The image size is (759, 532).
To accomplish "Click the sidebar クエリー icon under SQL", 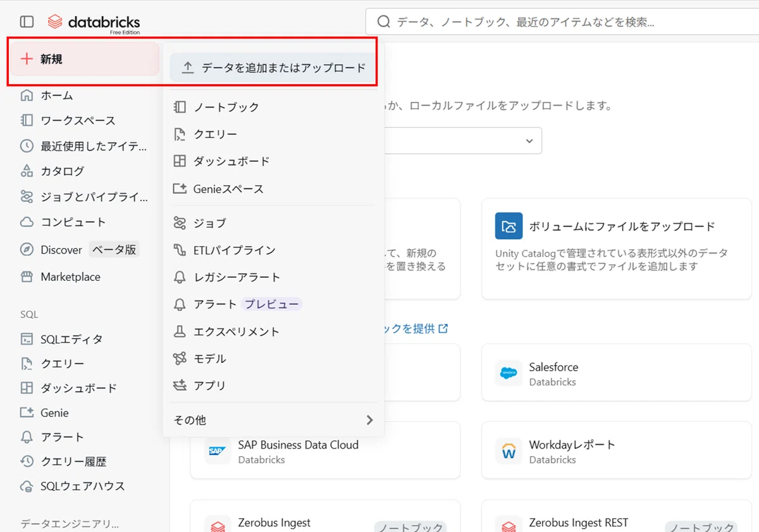I will click(x=27, y=364).
